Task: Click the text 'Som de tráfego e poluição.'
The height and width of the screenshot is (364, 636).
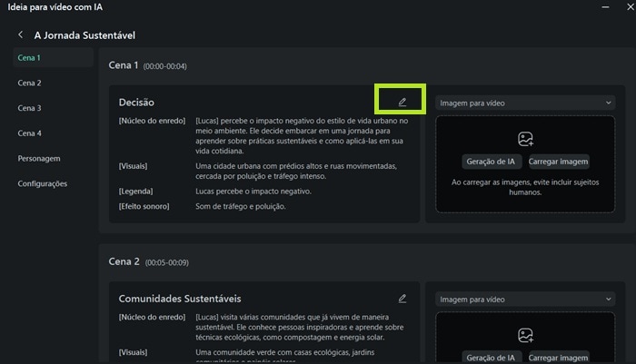Action: point(241,206)
